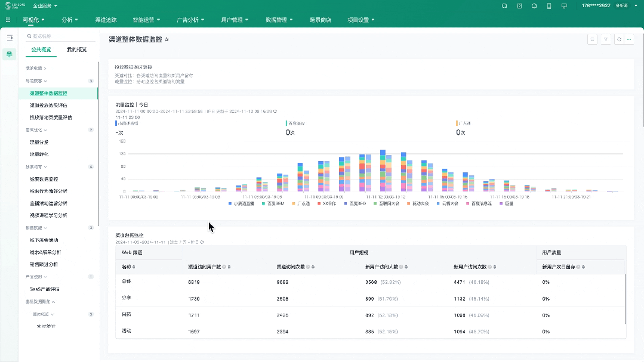This screenshot has height=362, width=644.
Task: Switch to 我的概览 tab
Action: click(76, 49)
